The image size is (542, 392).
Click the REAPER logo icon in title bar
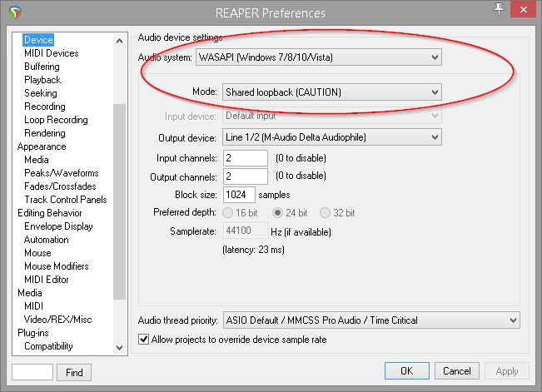coord(15,12)
